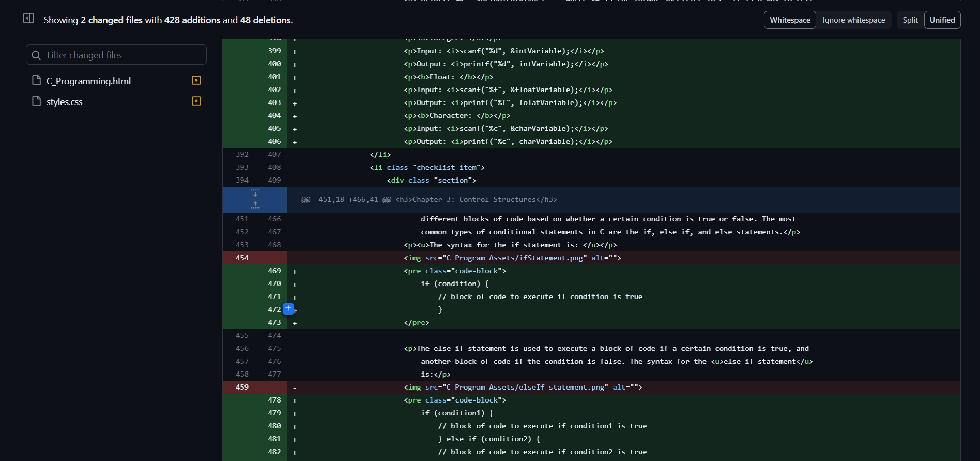
Task: Click deleted line number 459
Action: [x=242, y=387]
